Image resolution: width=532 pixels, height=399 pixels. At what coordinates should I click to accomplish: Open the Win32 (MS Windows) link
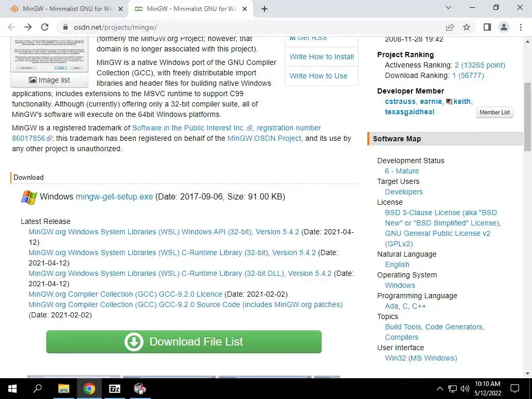tap(421, 358)
